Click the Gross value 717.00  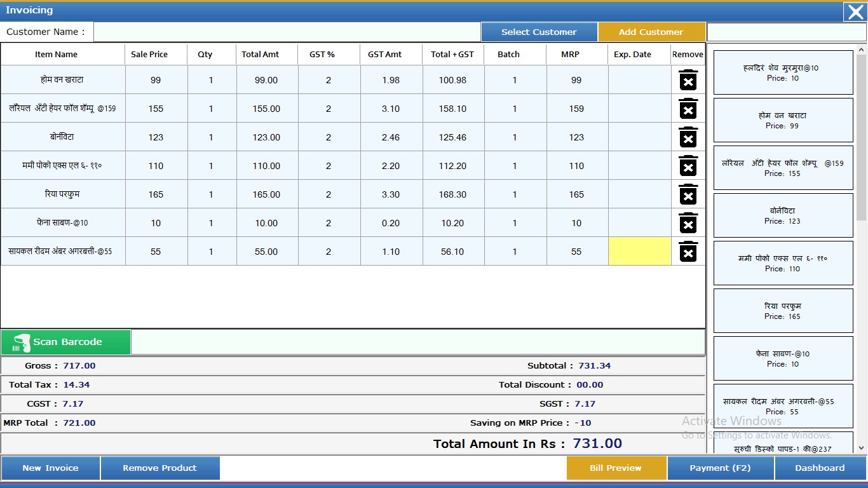pyautogui.click(x=79, y=365)
